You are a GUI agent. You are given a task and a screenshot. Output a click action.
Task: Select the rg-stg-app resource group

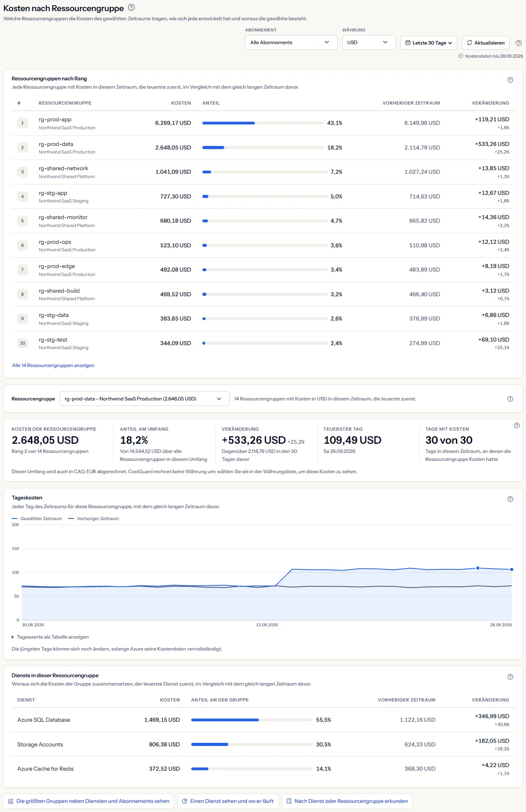53,193
